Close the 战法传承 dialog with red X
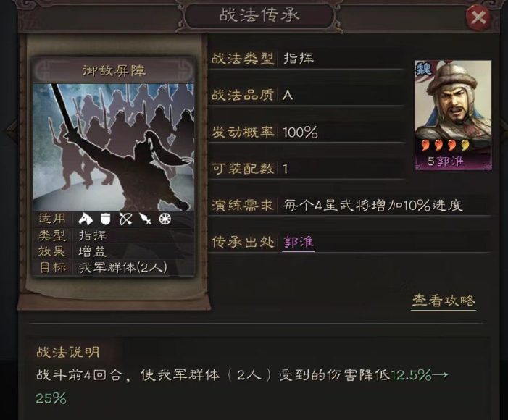Image resolution: width=508 pixels, height=420 pixels. tap(478, 17)
